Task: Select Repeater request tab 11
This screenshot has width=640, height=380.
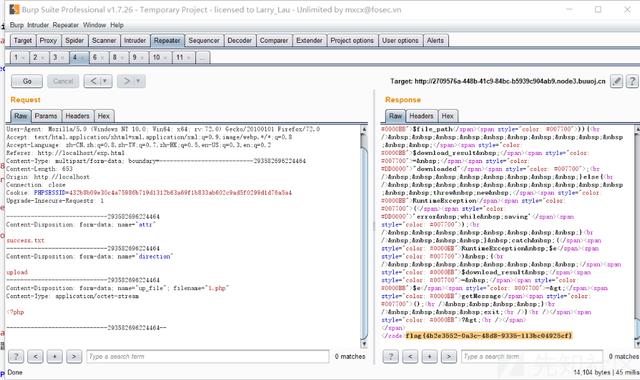Action: pyautogui.click(x=180, y=57)
